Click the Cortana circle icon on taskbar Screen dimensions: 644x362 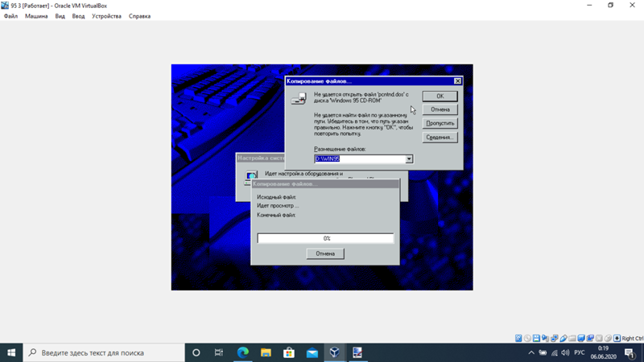tap(196, 352)
